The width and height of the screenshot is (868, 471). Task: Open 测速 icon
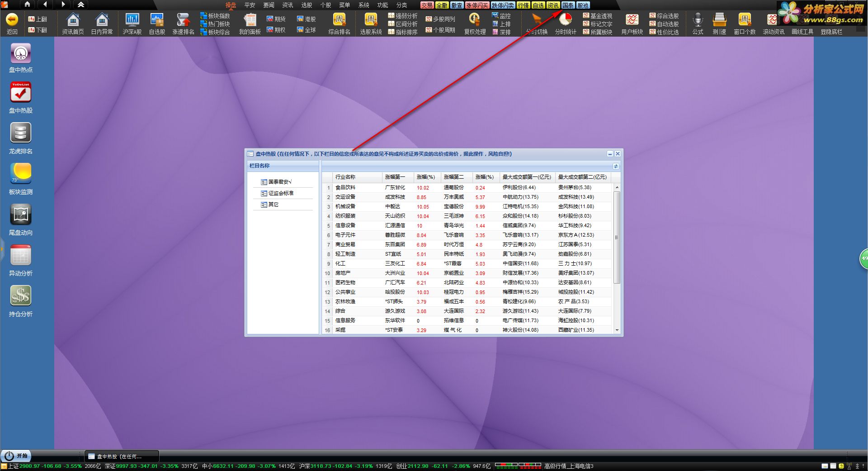719,19
